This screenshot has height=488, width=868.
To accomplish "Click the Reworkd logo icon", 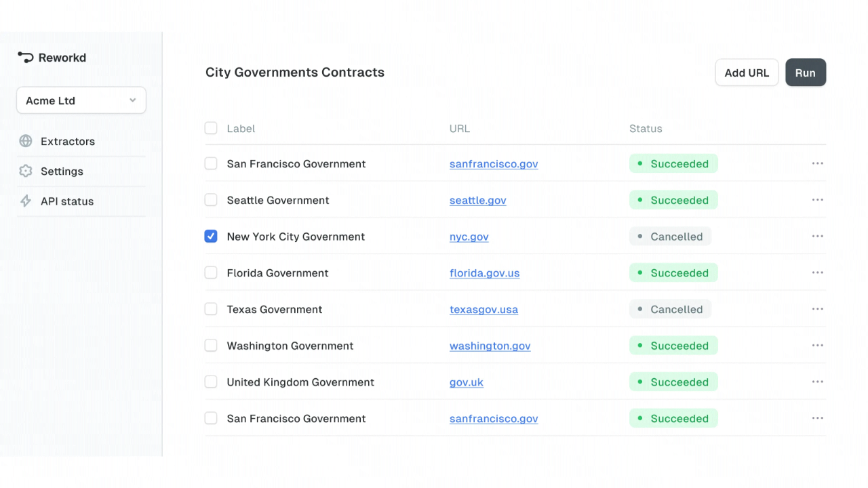I will click(x=26, y=58).
